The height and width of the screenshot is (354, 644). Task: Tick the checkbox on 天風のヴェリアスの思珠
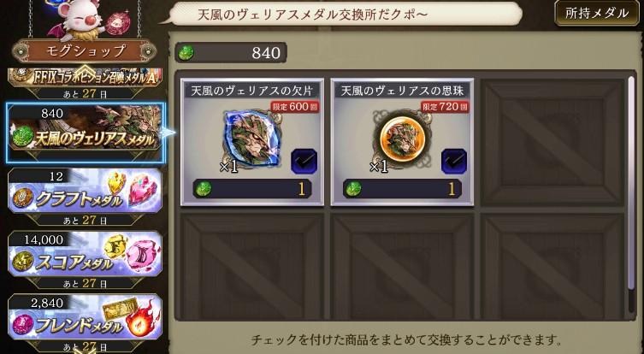(x=454, y=162)
